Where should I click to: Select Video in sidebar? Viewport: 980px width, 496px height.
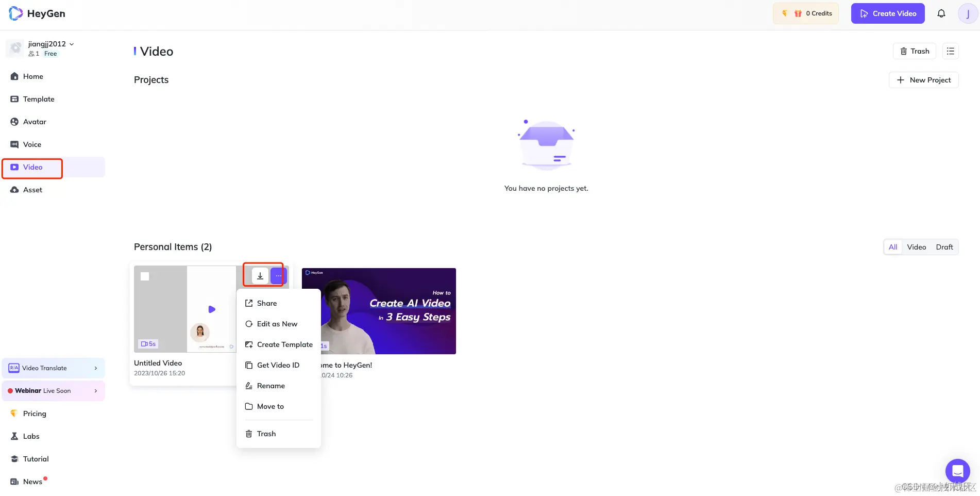click(53, 167)
